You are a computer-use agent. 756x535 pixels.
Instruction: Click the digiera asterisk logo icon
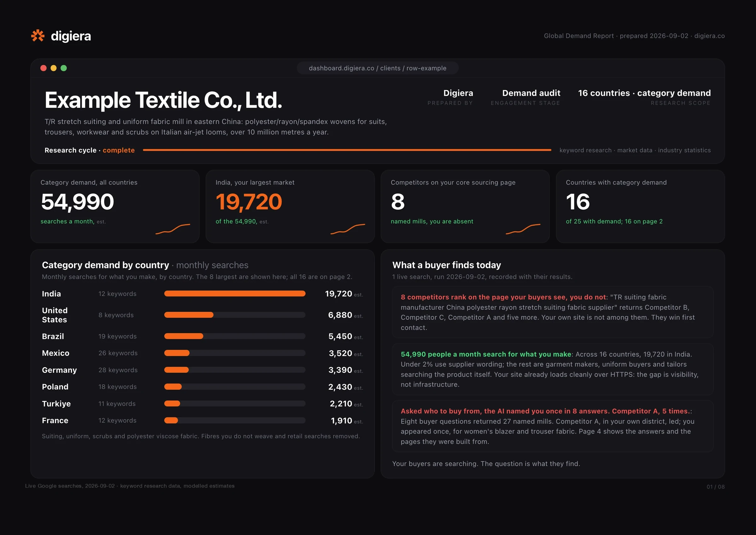pos(38,36)
